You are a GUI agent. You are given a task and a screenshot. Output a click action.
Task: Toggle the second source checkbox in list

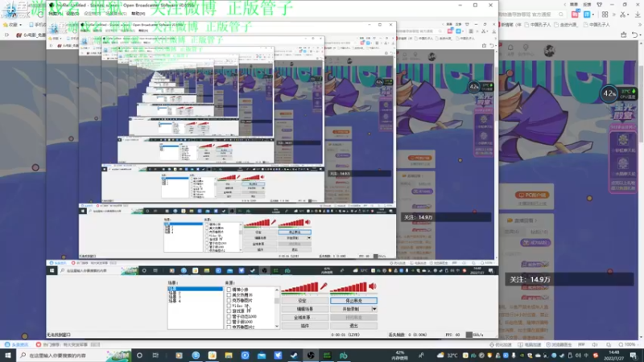point(229,294)
